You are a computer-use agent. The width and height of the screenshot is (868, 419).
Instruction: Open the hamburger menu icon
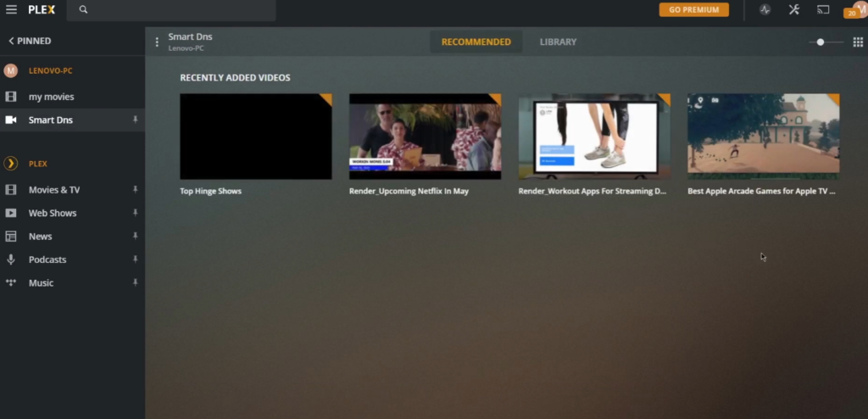point(11,9)
